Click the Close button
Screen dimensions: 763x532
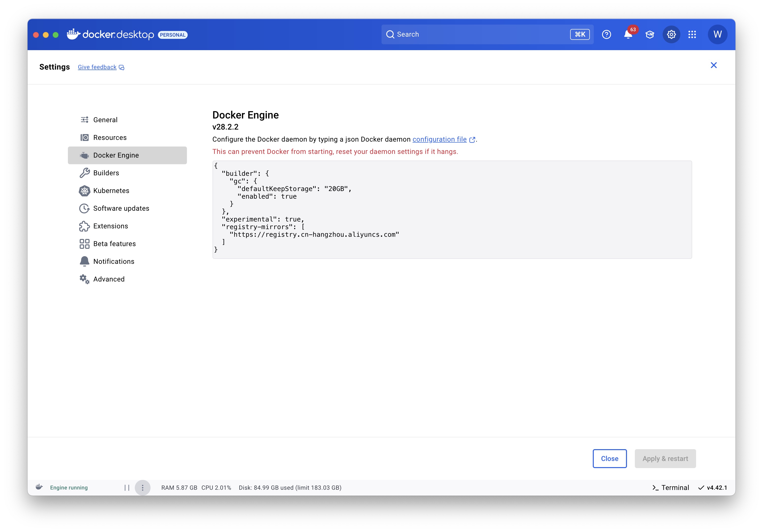point(609,458)
